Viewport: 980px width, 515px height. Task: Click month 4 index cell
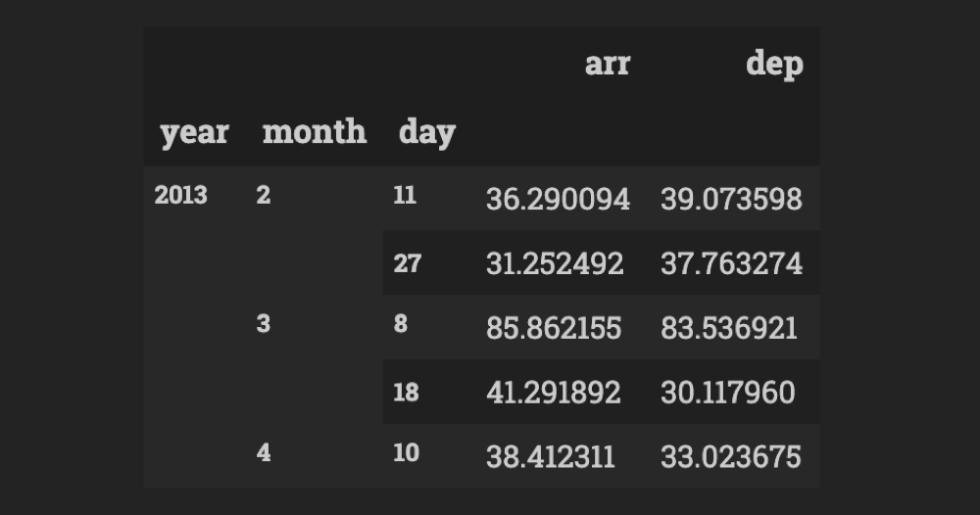[x=263, y=452]
